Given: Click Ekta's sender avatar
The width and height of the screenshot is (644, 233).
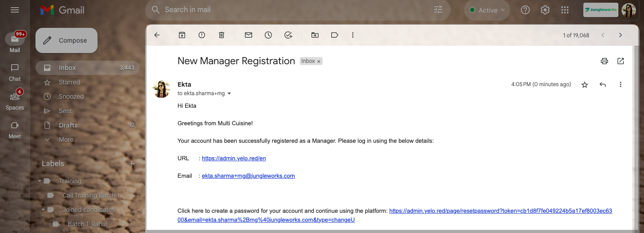Looking at the screenshot, I should tap(162, 89).
